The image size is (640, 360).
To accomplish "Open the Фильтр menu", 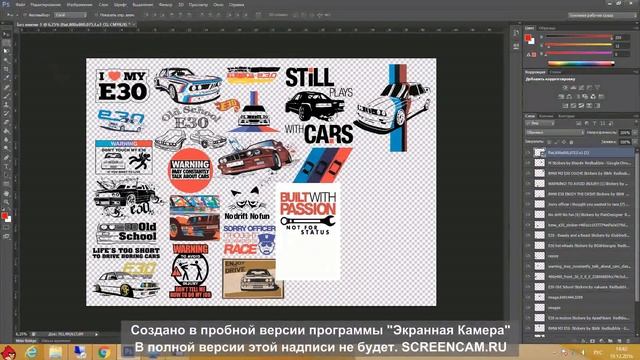I will pos(165,5).
